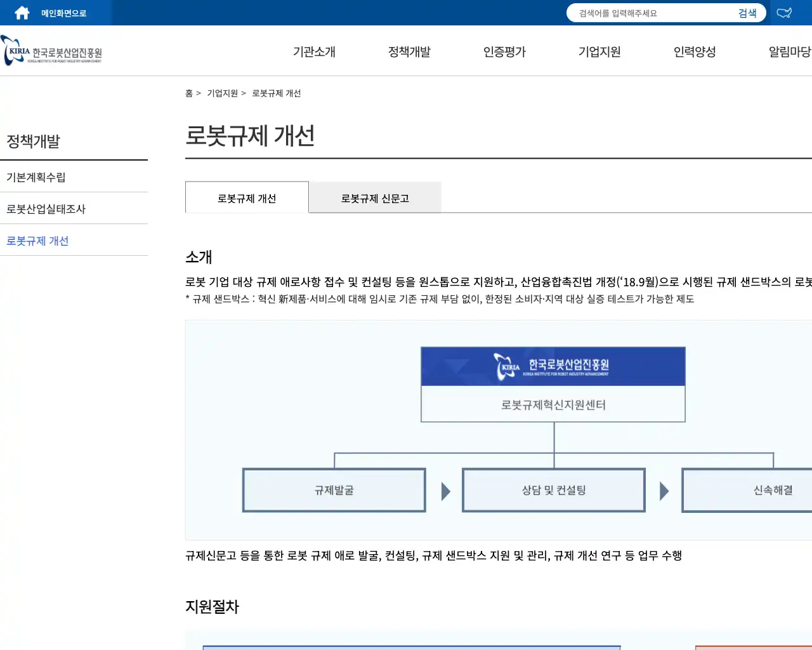Viewport: 812px width, 650px height.
Task: Click the arrow between 규제발굴 and 상담 boxes
Action: (x=445, y=489)
